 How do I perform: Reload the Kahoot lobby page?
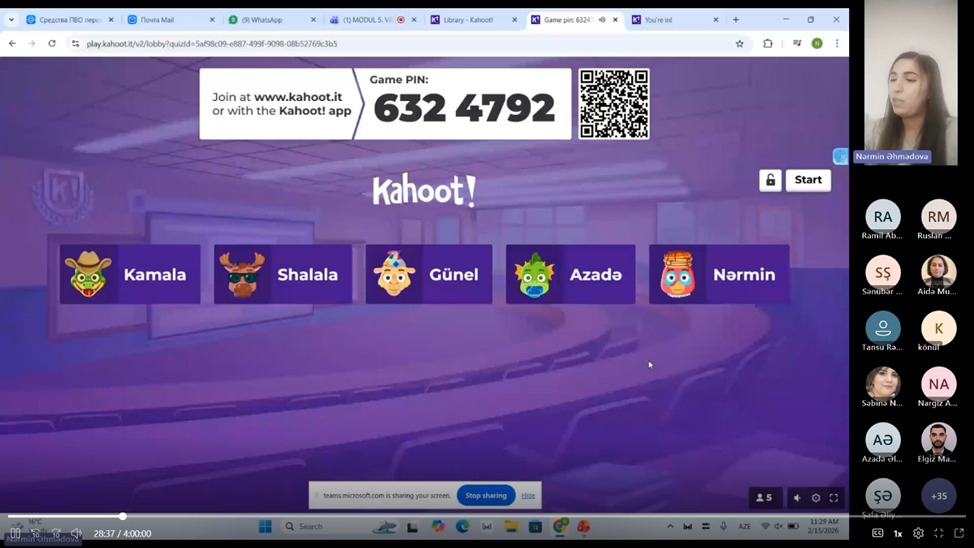[52, 44]
